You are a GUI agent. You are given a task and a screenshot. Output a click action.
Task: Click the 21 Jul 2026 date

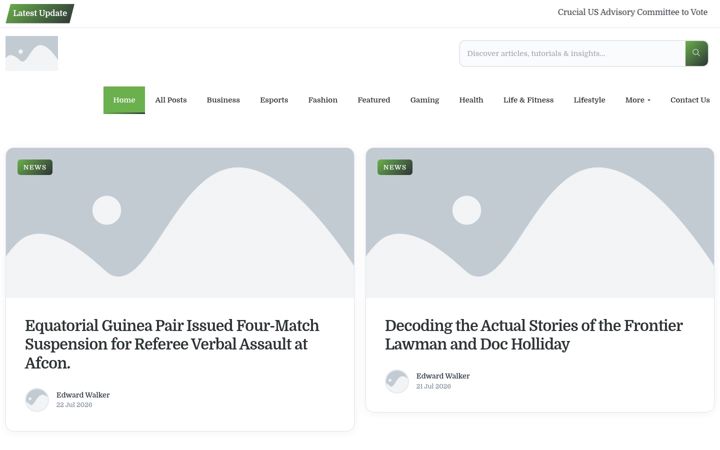pos(433,387)
